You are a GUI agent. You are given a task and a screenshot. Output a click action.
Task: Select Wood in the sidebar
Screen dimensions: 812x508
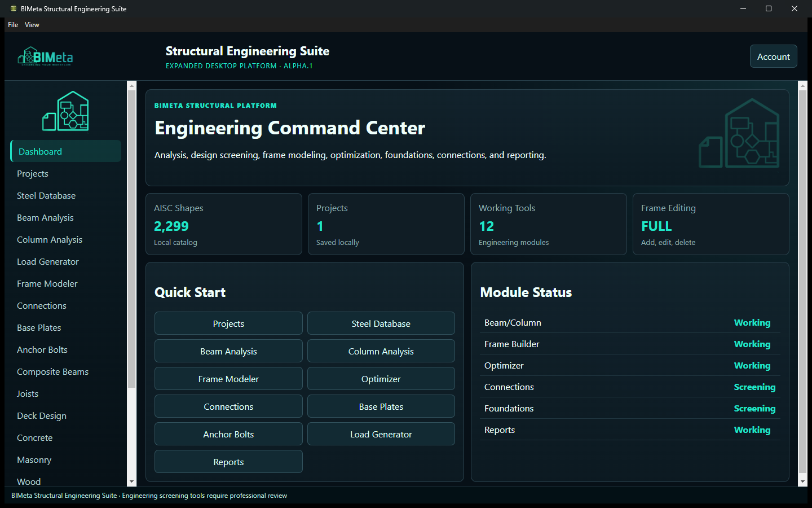[66, 480]
